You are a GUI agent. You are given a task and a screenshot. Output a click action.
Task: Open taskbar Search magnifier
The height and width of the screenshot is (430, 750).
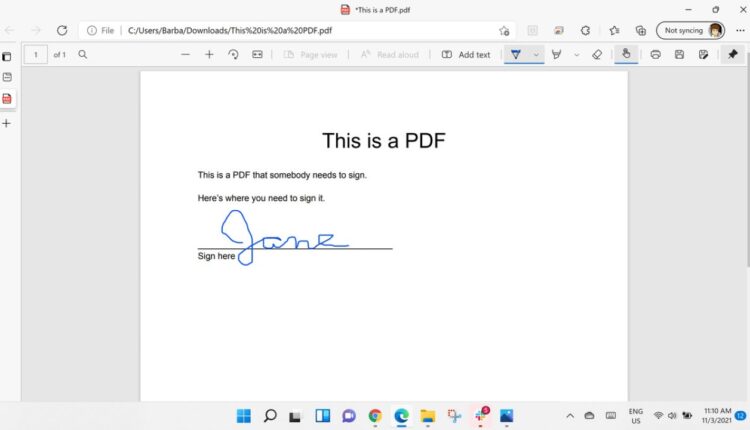click(x=270, y=416)
